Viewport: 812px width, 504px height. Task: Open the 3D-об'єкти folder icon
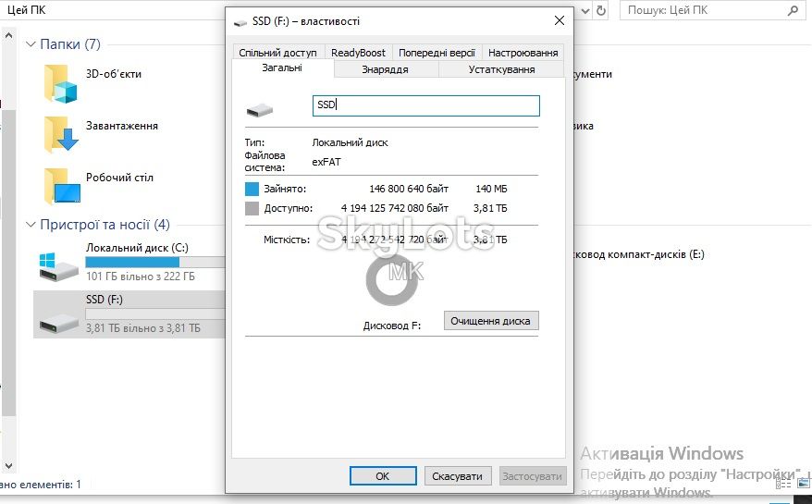tap(61, 83)
